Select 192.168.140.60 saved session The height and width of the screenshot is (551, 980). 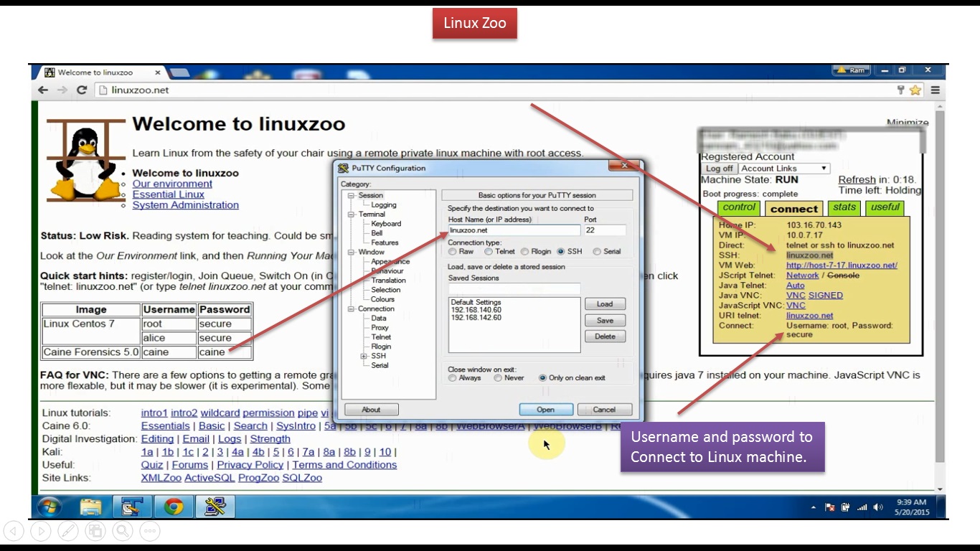tap(476, 310)
